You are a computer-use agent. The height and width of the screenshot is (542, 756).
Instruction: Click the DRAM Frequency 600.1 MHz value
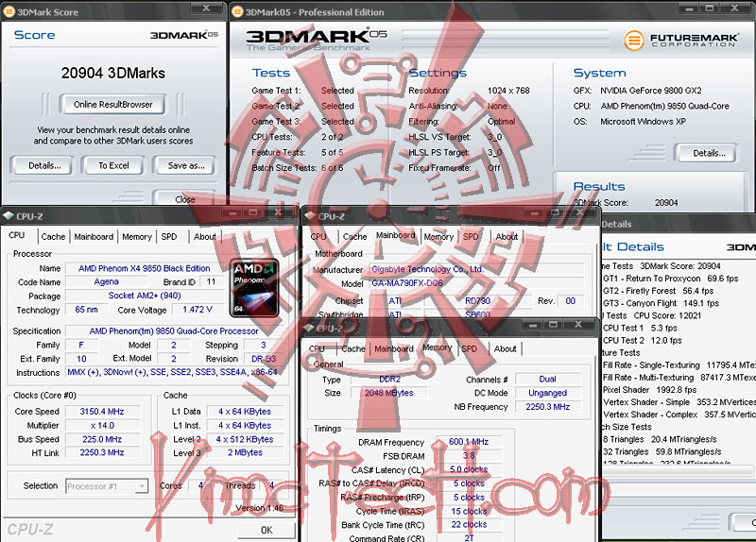click(469, 442)
